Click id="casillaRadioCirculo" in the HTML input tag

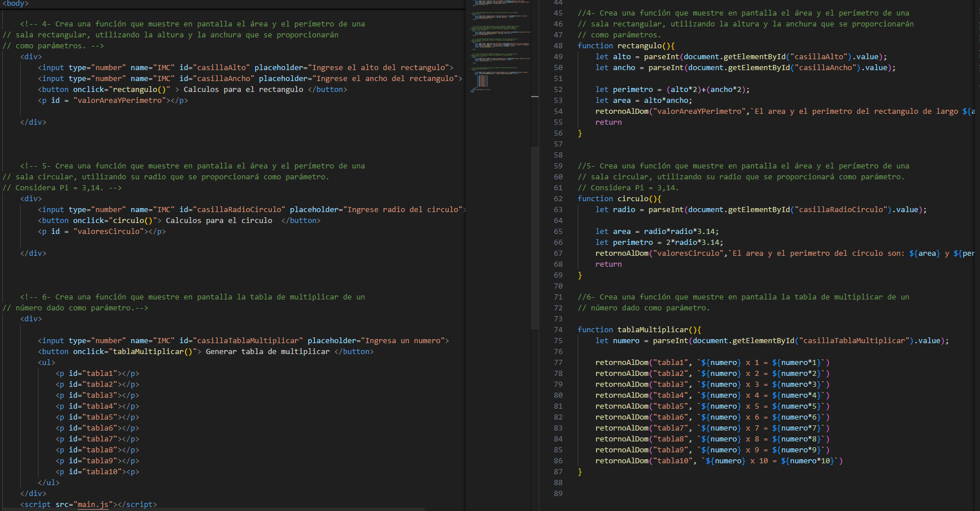[x=232, y=210]
